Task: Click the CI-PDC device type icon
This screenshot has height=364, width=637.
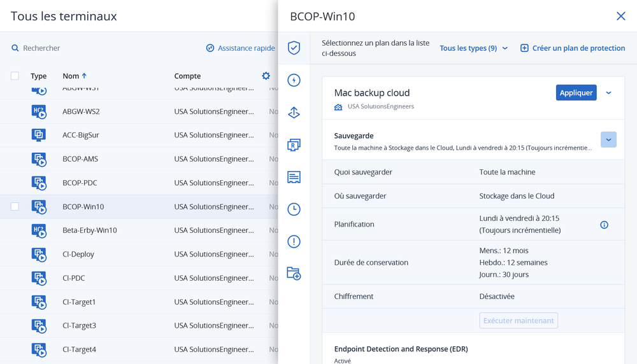Action: 39,278
